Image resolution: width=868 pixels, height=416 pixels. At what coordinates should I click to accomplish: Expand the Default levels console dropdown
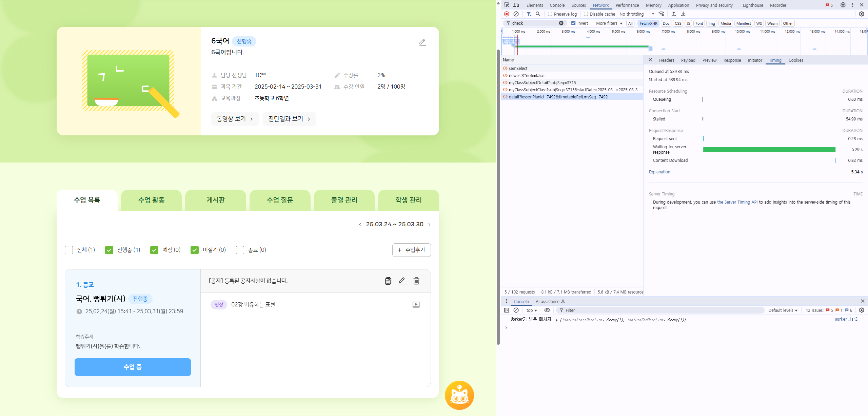(783, 310)
